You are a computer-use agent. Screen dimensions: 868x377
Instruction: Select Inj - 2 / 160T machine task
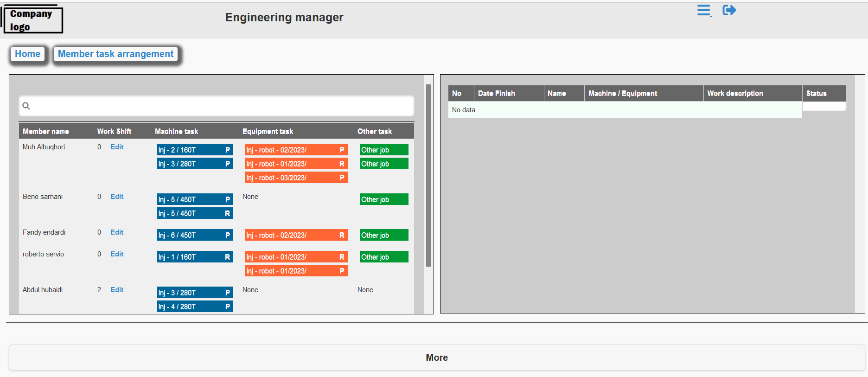195,150
